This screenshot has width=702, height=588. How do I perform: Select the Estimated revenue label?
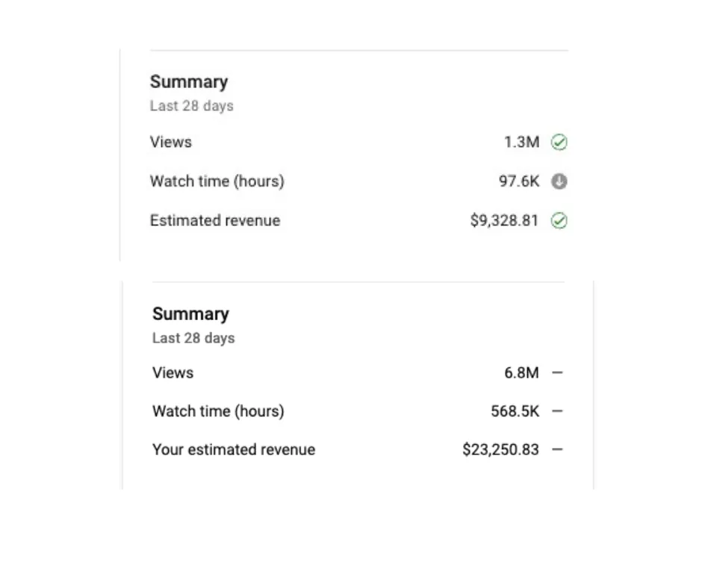(215, 221)
